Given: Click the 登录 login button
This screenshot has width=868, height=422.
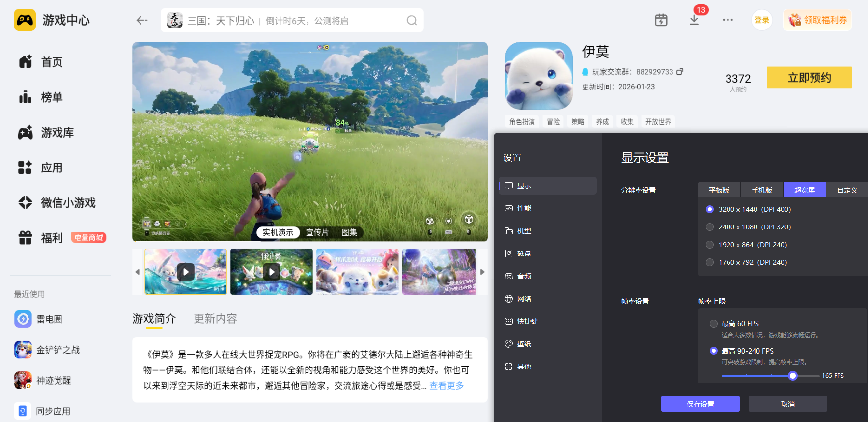Looking at the screenshot, I should point(762,20).
